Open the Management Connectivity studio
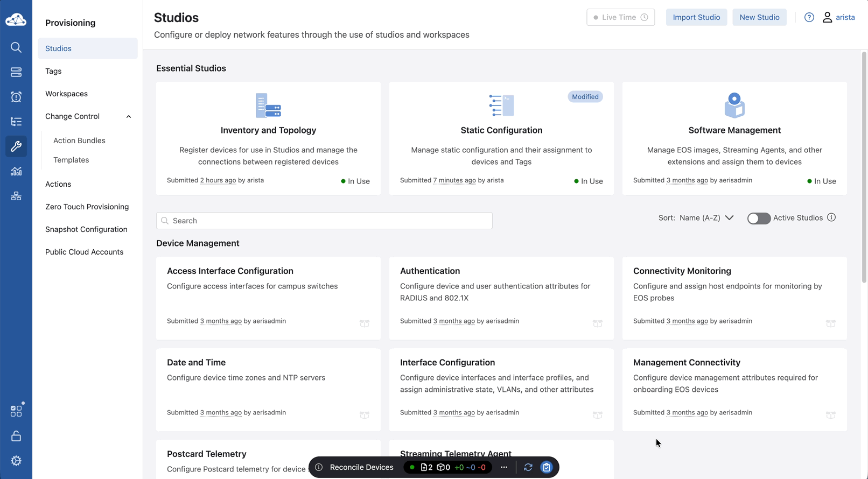 734,390
